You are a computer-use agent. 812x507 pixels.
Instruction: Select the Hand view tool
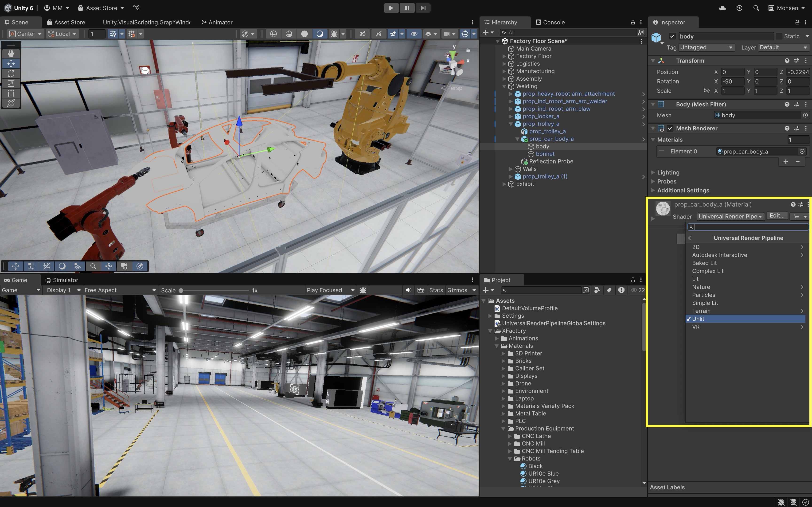(11, 54)
